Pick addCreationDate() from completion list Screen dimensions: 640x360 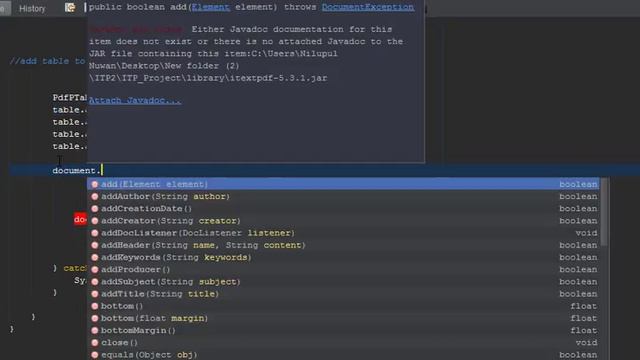pyautogui.click(x=343, y=209)
